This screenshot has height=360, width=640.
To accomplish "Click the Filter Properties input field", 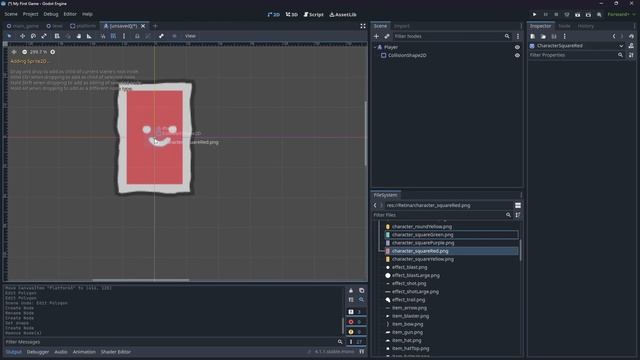I will tap(576, 55).
